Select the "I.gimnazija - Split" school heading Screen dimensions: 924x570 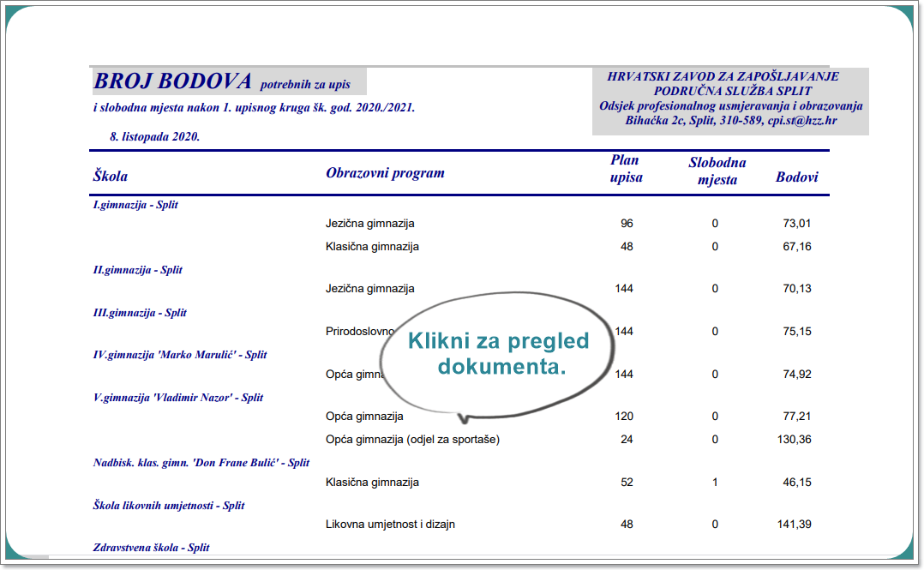(x=135, y=205)
